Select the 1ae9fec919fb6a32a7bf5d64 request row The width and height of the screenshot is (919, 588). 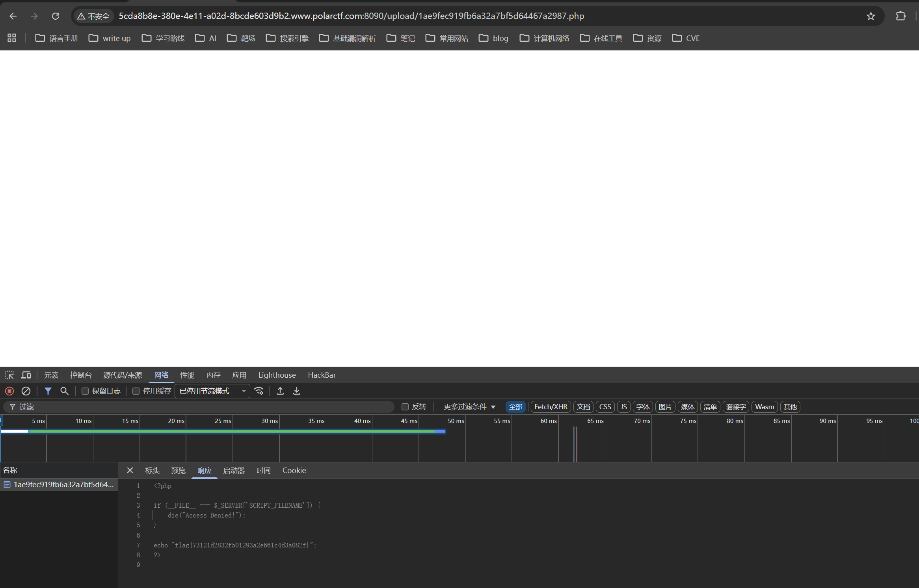tap(59, 484)
